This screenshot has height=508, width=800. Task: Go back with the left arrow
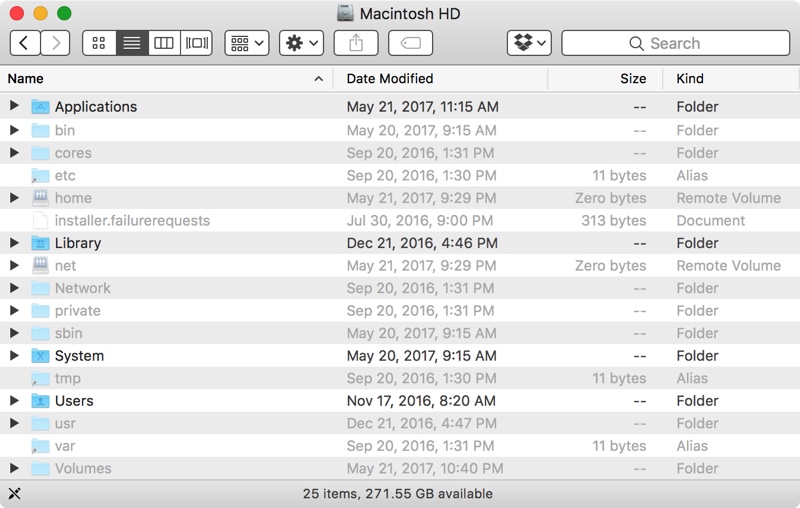tap(24, 43)
